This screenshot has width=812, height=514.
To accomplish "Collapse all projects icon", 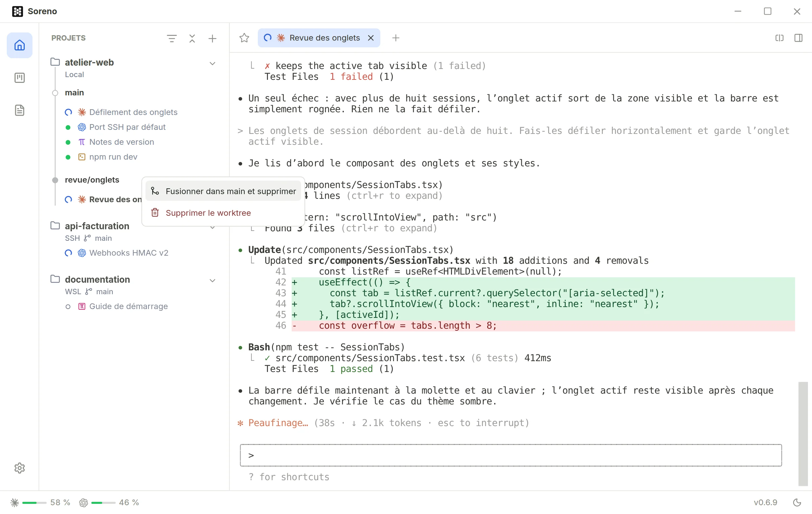I will (x=192, y=38).
